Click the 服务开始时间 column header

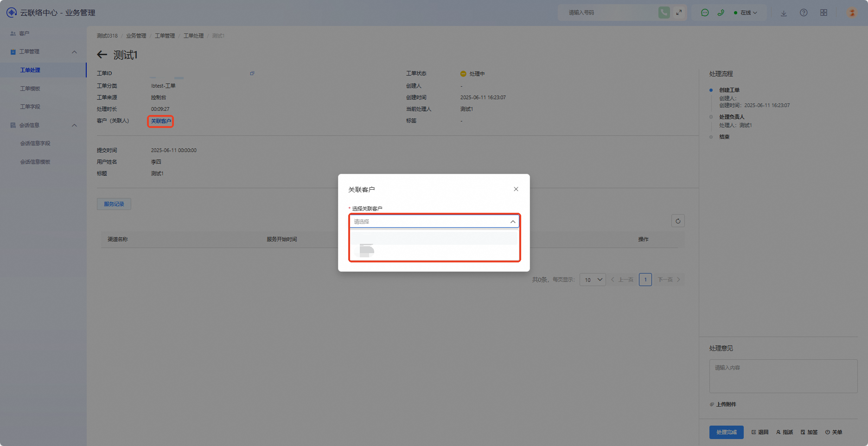[x=282, y=239]
